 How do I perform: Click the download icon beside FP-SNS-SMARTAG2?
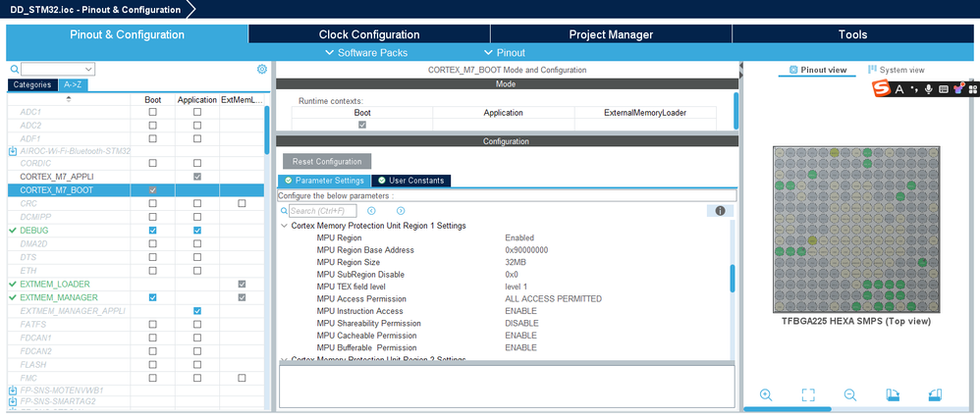tap(13, 401)
